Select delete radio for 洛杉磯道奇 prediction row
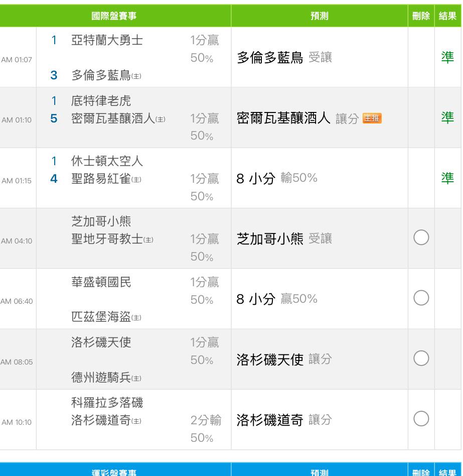 (x=421, y=419)
